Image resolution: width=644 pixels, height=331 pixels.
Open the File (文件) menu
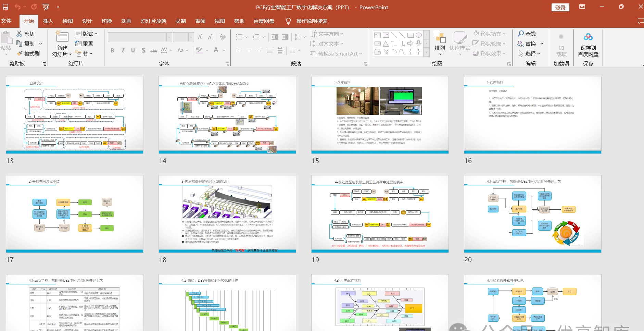tap(6, 21)
